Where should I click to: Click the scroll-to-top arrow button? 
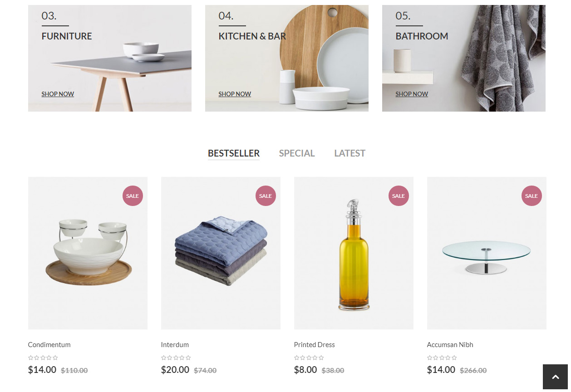(x=555, y=377)
